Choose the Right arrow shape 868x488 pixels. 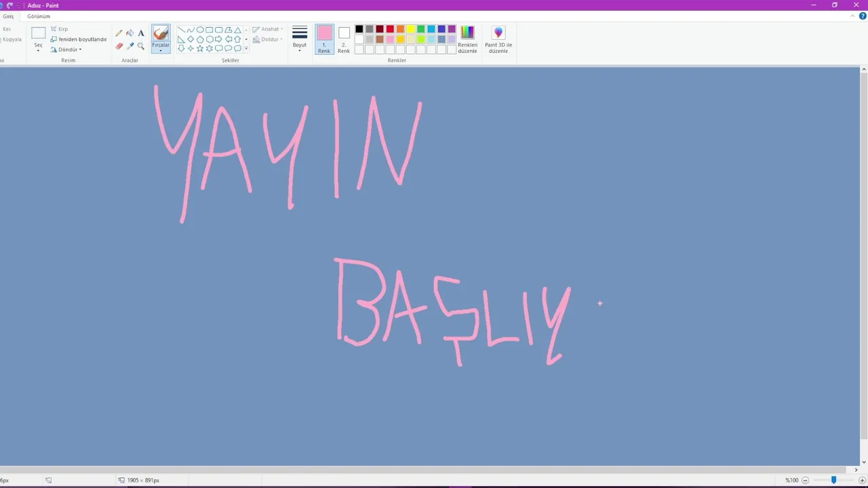point(218,39)
